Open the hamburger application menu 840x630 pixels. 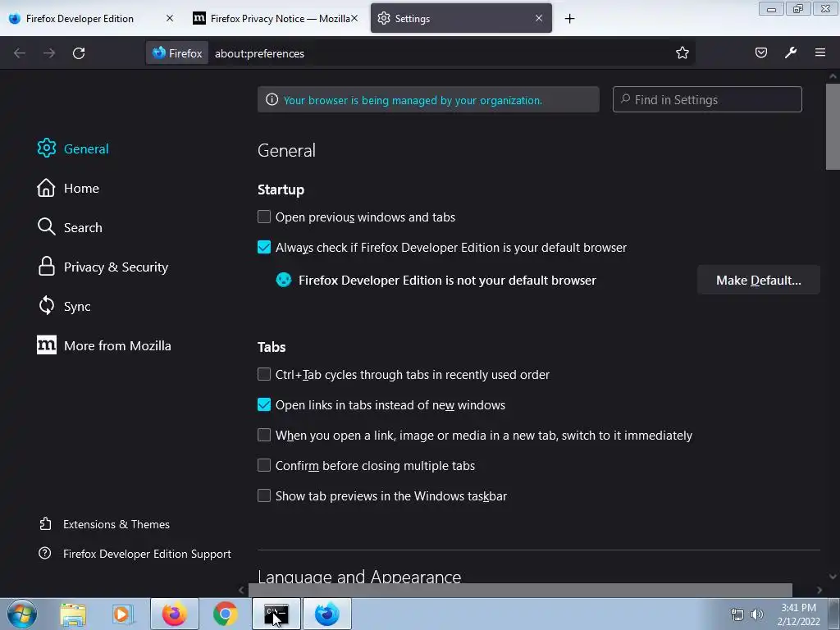819,52
